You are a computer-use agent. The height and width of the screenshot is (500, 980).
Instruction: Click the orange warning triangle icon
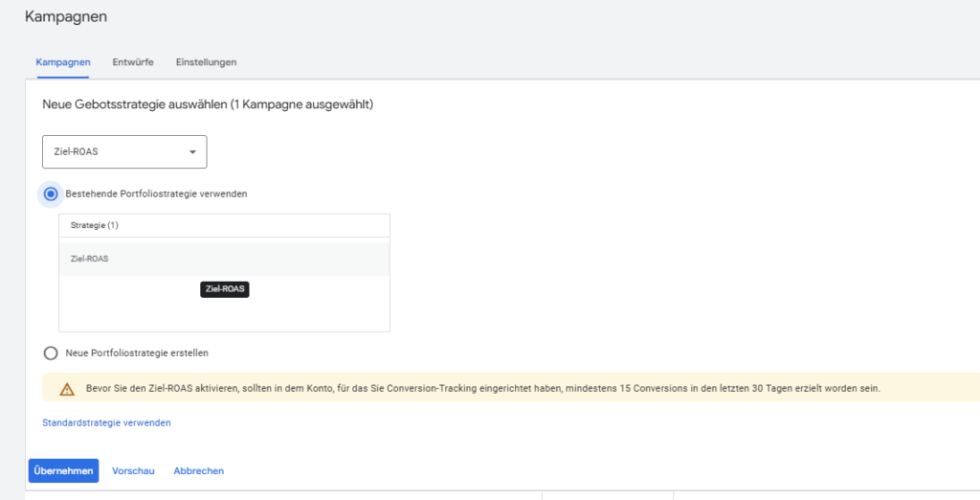tap(67, 389)
